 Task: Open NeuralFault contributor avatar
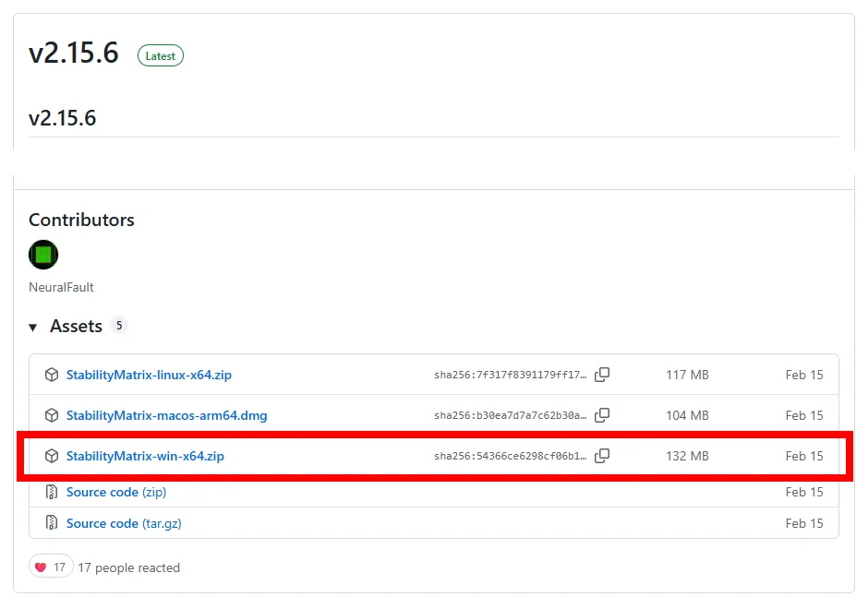(x=43, y=255)
